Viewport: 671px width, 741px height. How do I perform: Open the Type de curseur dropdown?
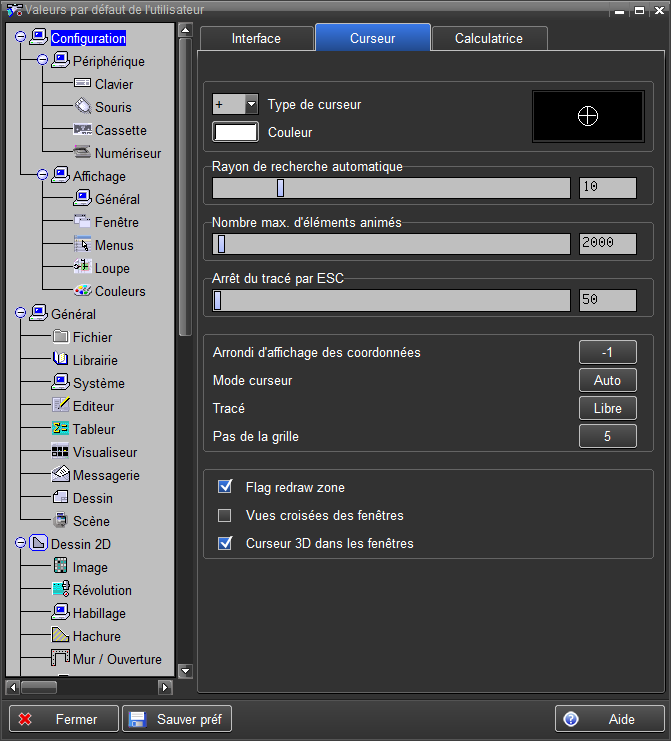[x=250, y=104]
